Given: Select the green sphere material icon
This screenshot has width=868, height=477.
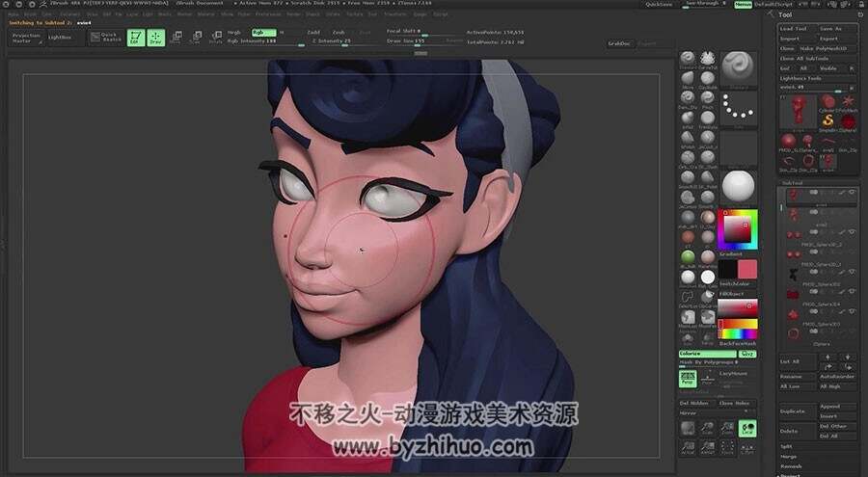Looking at the screenshot, I should (x=688, y=257).
